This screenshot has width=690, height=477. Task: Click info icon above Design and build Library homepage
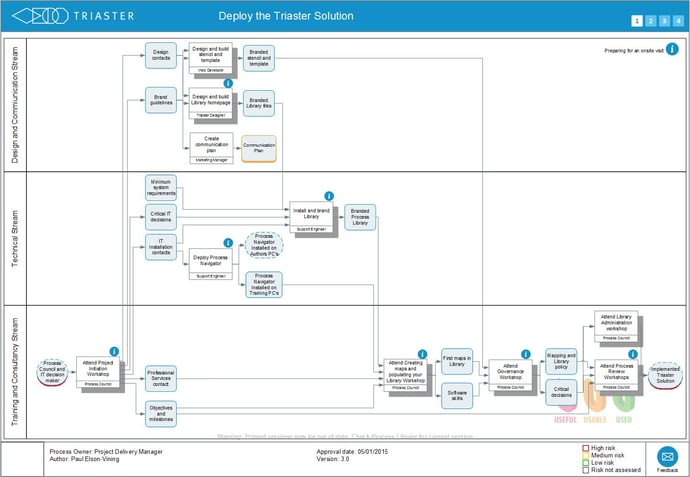(x=228, y=83)
